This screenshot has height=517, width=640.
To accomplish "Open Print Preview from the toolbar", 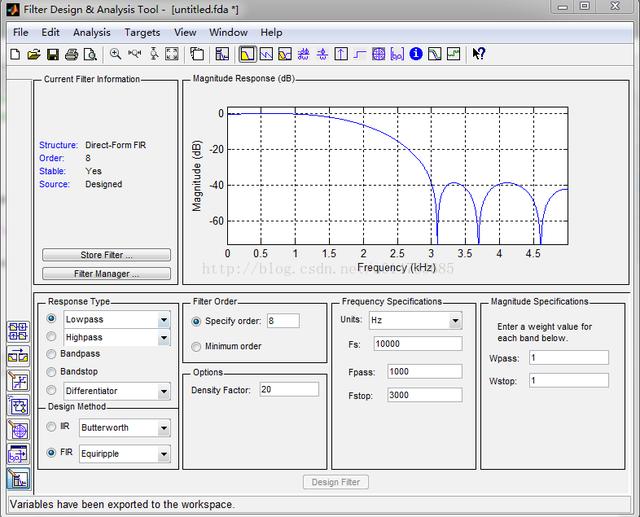I will click(x=90, y=54).
